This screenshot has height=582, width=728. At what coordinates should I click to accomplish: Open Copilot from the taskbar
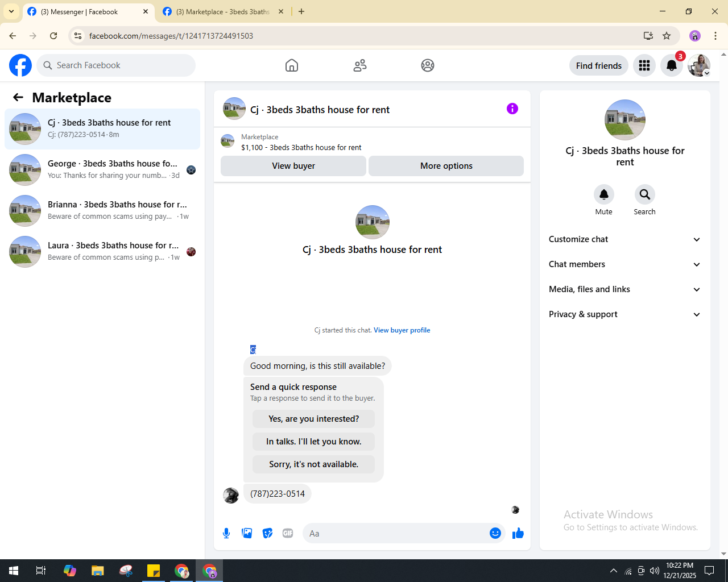pyautogui.click(x=70, y=571)
